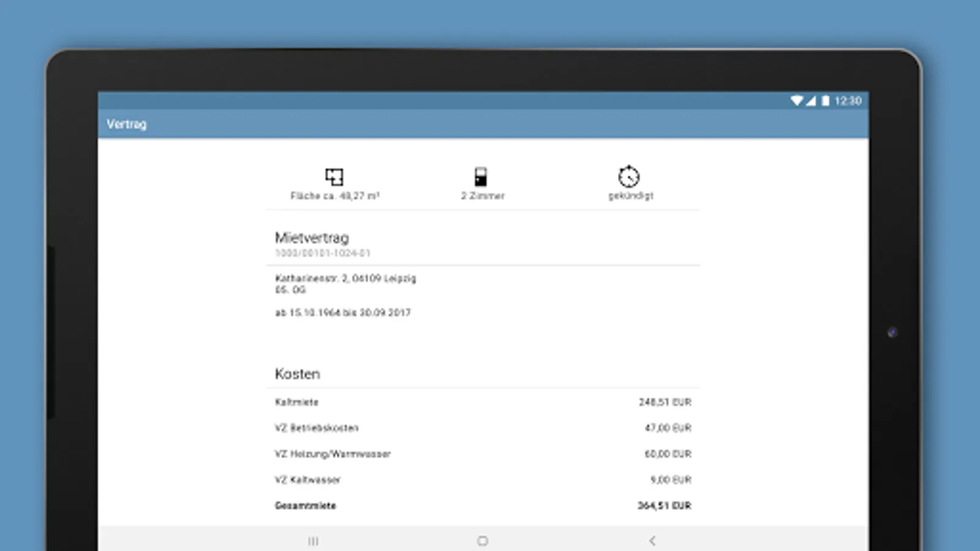The width and height of the screenshot is (980, 551).
Task: Click the 'Vertrag' screen title
Action: click(x=127, y=124)
